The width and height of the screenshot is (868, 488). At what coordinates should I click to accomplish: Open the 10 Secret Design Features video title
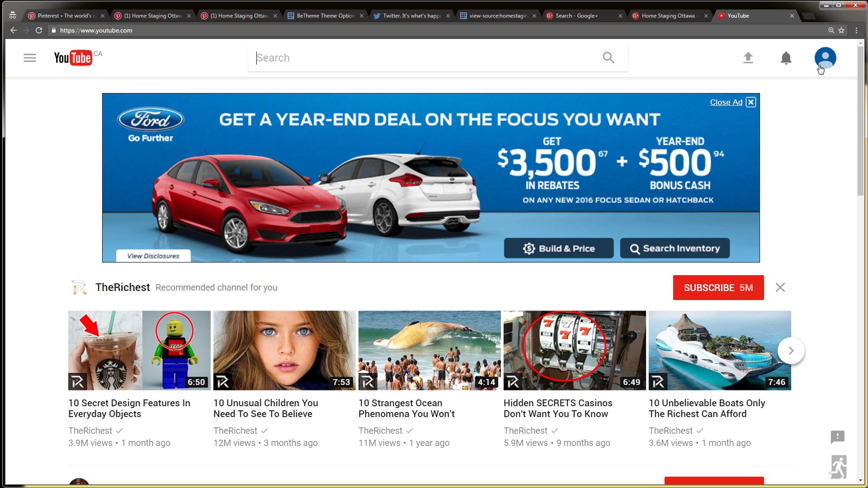pos(129,408)
